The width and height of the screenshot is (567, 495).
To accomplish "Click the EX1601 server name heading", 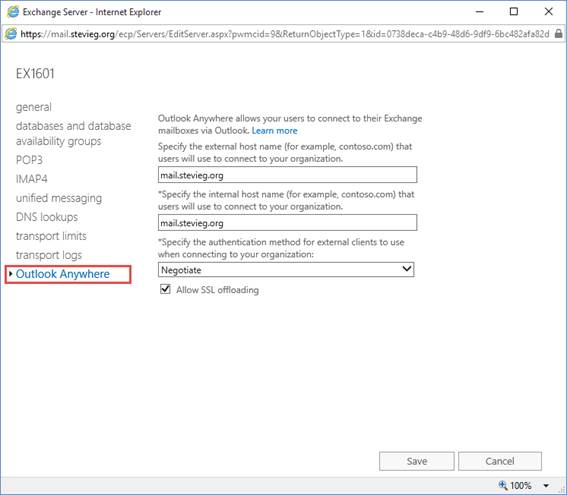I will (35, 74).
